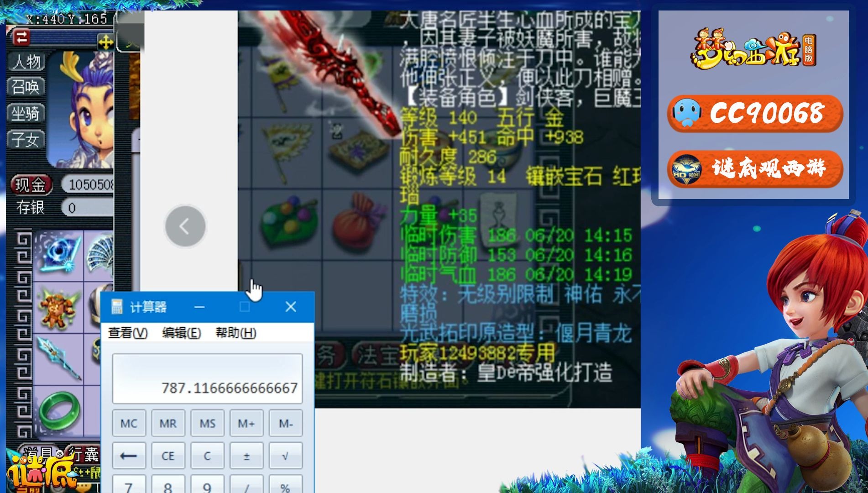Open the 人物 character tab
Image resolution: width=868 pixels, height=493 pixels.
26,62
